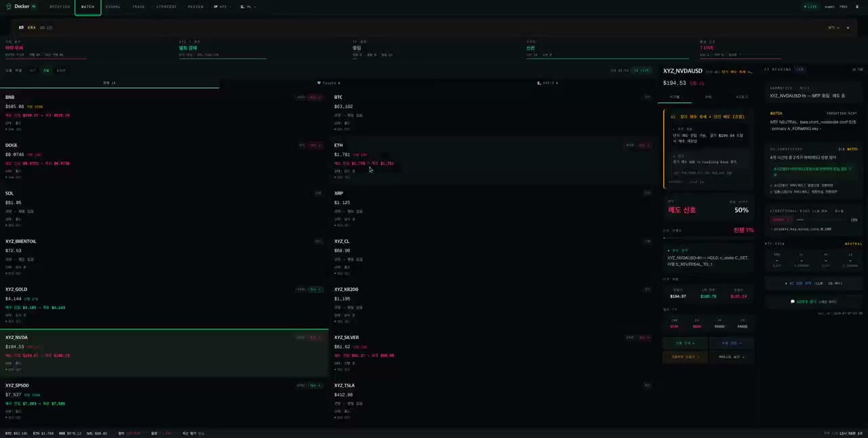Click the $194.53 price in detail header
Image resolution: width=868 pixels, height=438 pixels.
675,83
